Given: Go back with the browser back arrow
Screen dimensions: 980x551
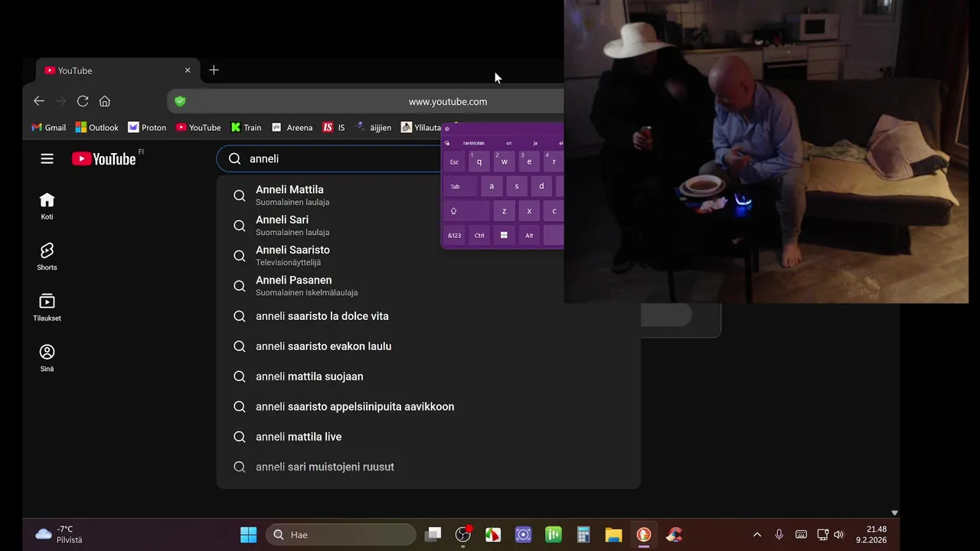Looking at the screenshot, I should [x=39, y=101].
